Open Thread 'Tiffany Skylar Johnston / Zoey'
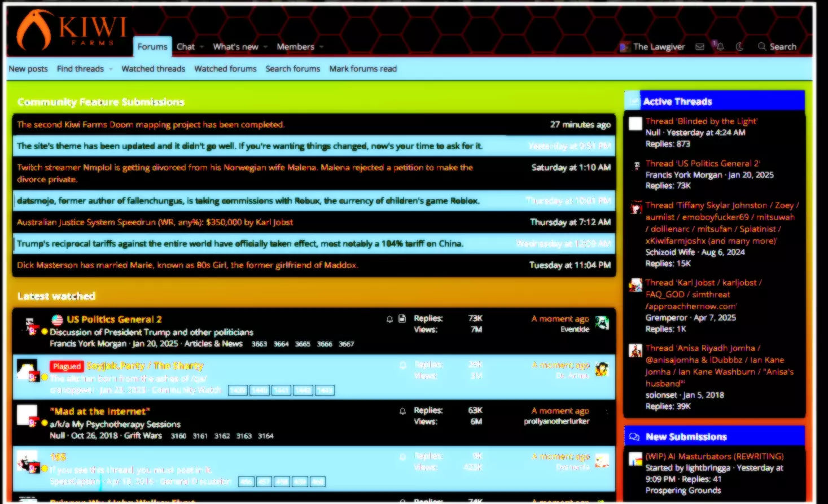Image resolution: width=828 pixels, height=504 pixels. click(722, 223)
